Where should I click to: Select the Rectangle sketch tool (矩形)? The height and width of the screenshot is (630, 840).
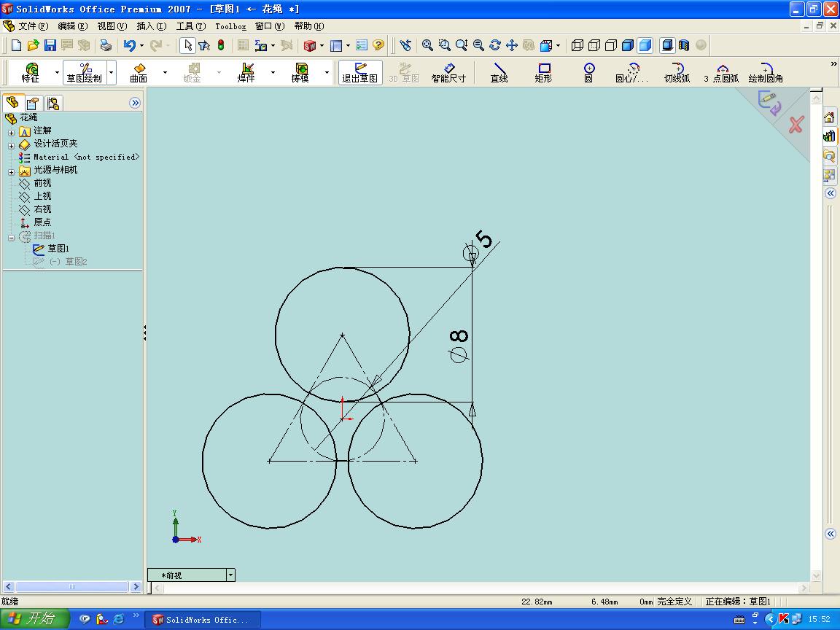pos(543,72)
